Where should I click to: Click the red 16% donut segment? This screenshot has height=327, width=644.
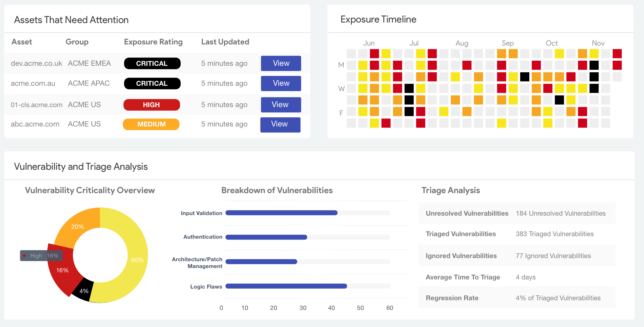coord(62,270)
